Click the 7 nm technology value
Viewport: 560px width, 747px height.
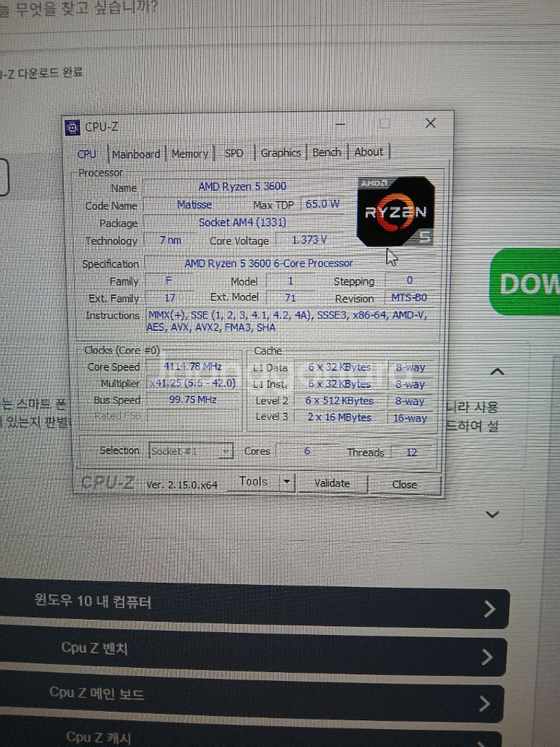(x=170, y=240)
